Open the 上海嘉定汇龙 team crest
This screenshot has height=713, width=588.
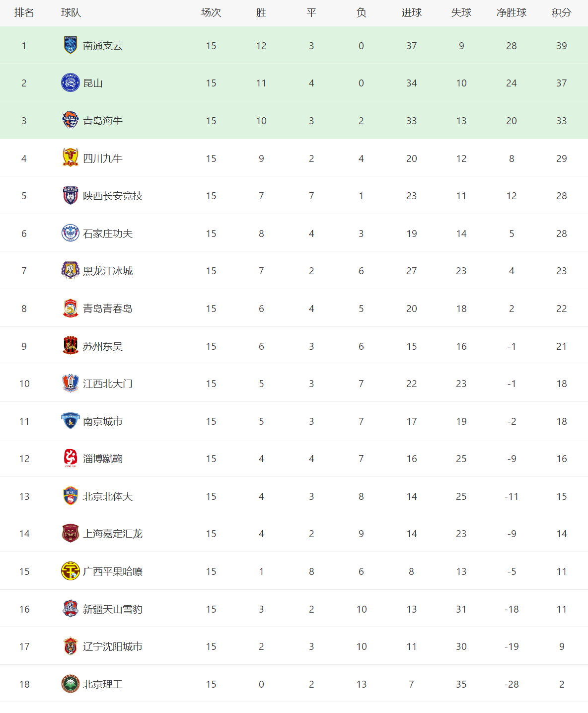(71, 533)
